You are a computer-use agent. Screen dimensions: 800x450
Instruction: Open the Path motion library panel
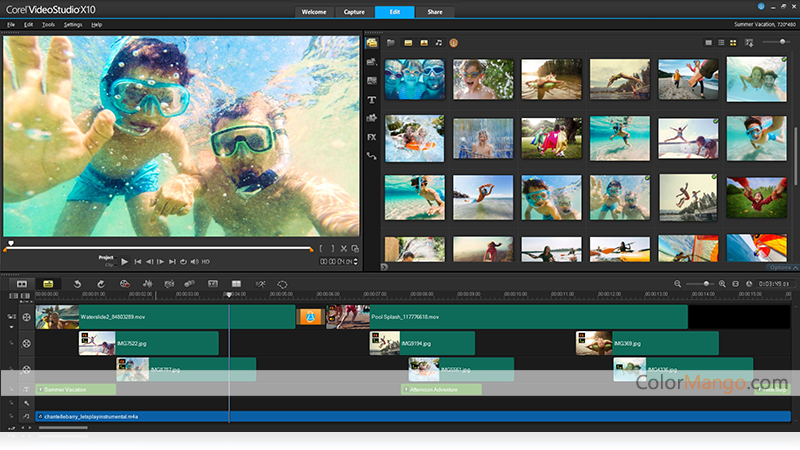(x=372, y=156)
